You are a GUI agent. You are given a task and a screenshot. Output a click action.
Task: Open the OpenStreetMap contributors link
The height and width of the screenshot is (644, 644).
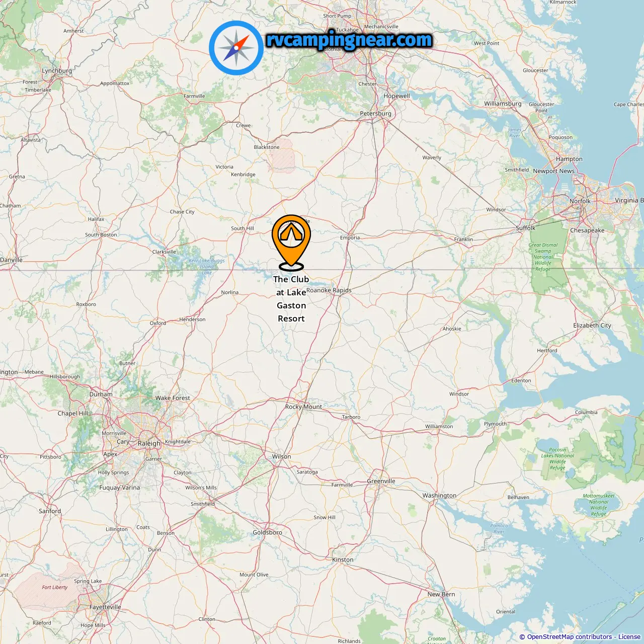point(570,637)
